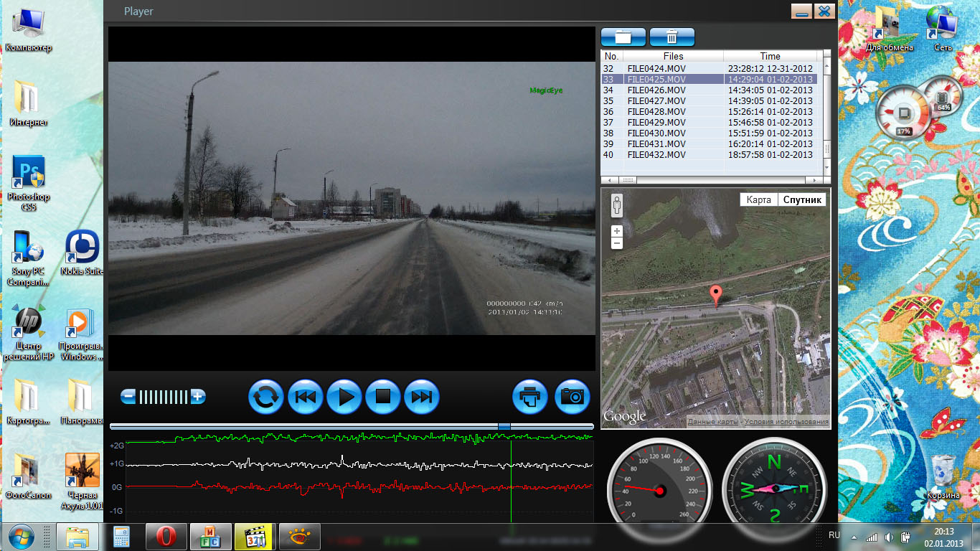Delete the file using the trash button

pyautogui.click(x=672, y=37)
